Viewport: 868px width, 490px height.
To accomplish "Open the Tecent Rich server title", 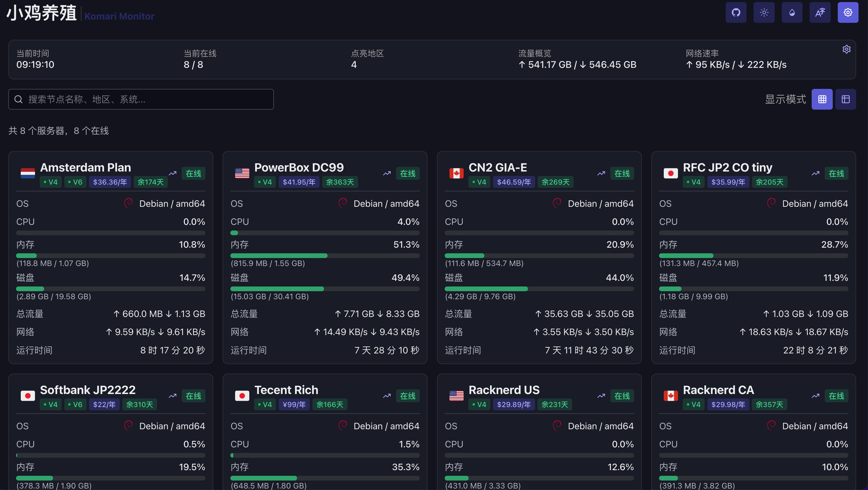I will pos(286,390).
